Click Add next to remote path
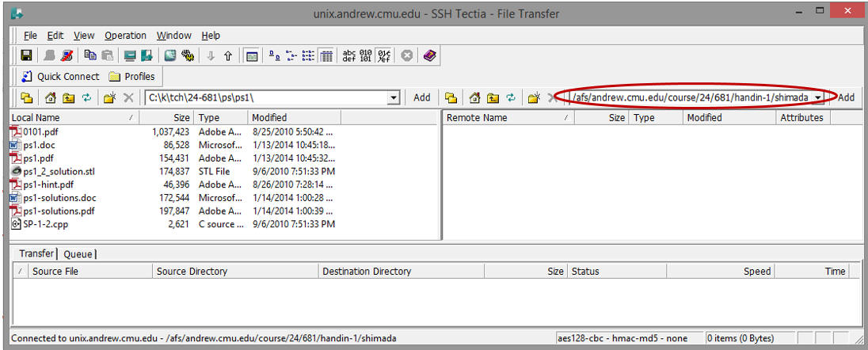Image resolution: width=868 pixels, height=350 pixels. pyautogui.click(x=846, y=97)
